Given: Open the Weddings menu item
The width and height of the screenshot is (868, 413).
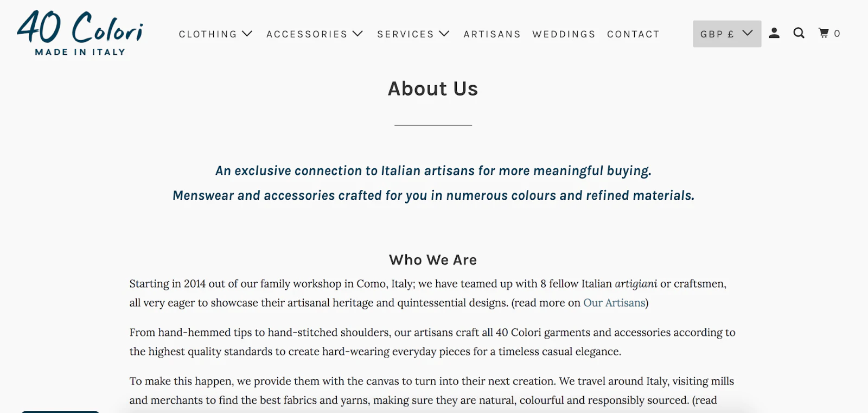Looking at the screenshot, I should (564, 34).
